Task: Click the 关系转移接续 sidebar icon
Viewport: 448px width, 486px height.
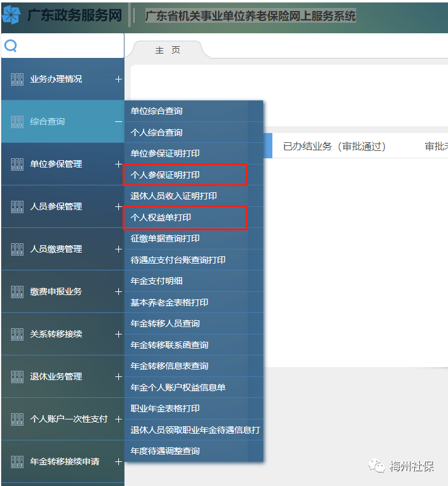Action: tap(17, 334)
